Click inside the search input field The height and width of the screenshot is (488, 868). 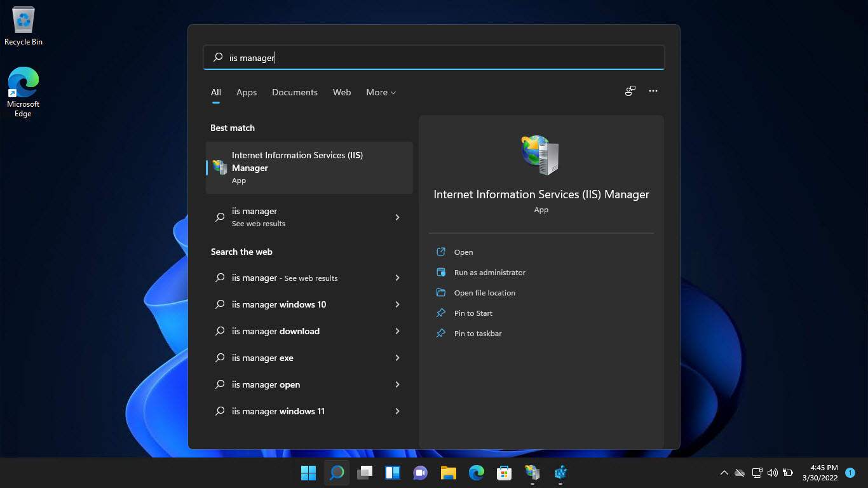coord(434,57)
